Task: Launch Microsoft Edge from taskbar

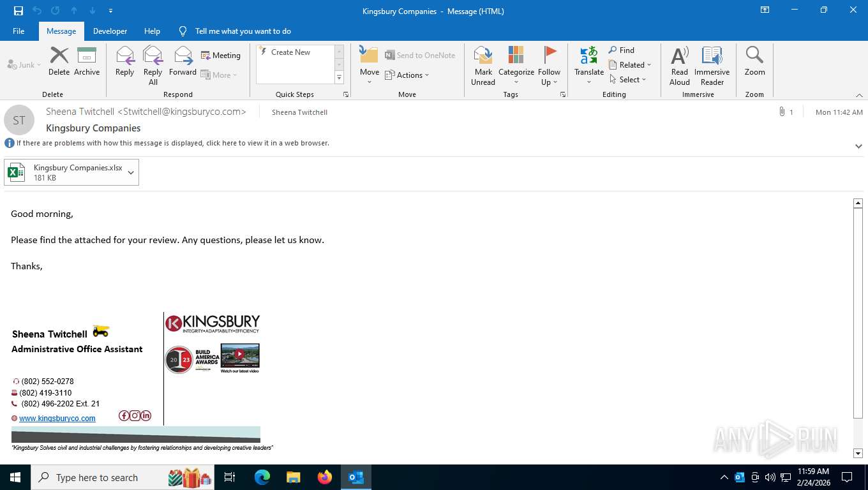Action: (x=262, y=477)
